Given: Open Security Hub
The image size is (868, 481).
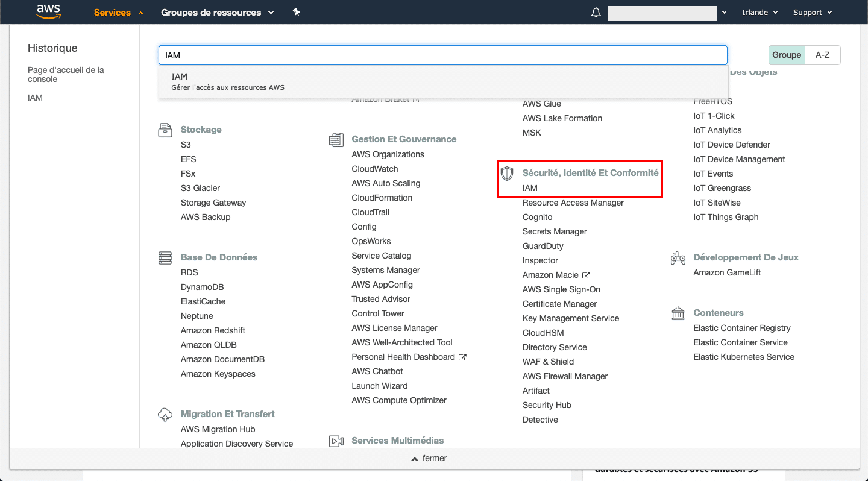Looking at the screenshot, I should click(547, 405).
